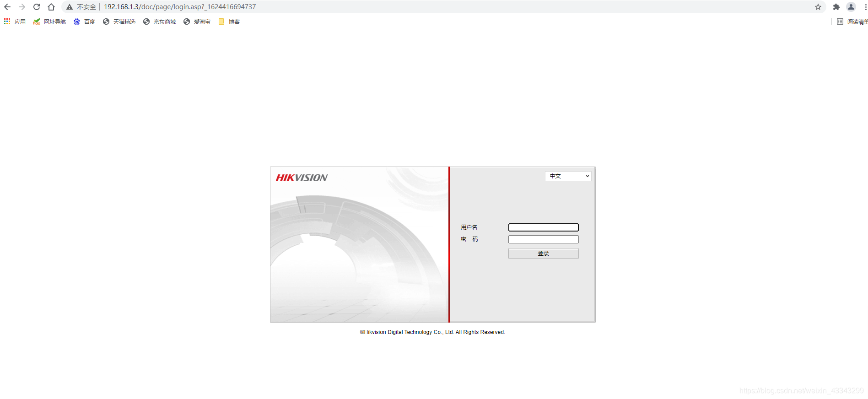Viewport: 868px width, 399px height.
Task: Open the 京东商城 bookmark
Action: [160, 22]
